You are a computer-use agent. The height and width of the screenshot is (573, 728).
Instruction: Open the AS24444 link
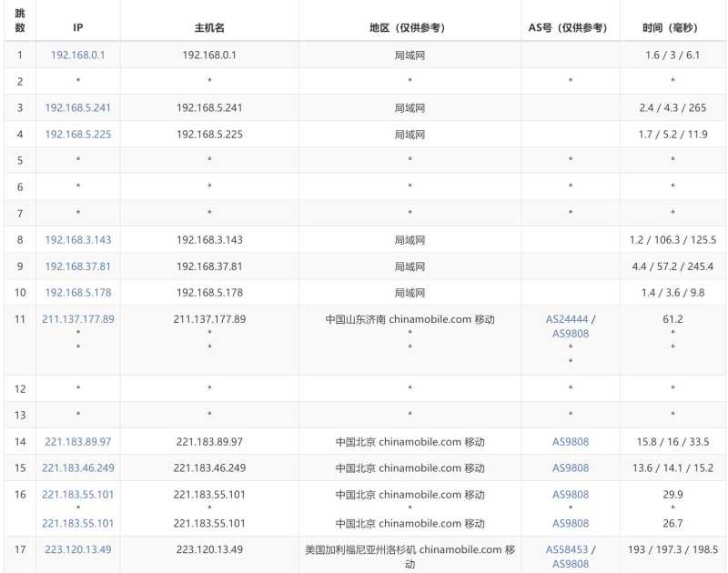click(x=567, y=319)
